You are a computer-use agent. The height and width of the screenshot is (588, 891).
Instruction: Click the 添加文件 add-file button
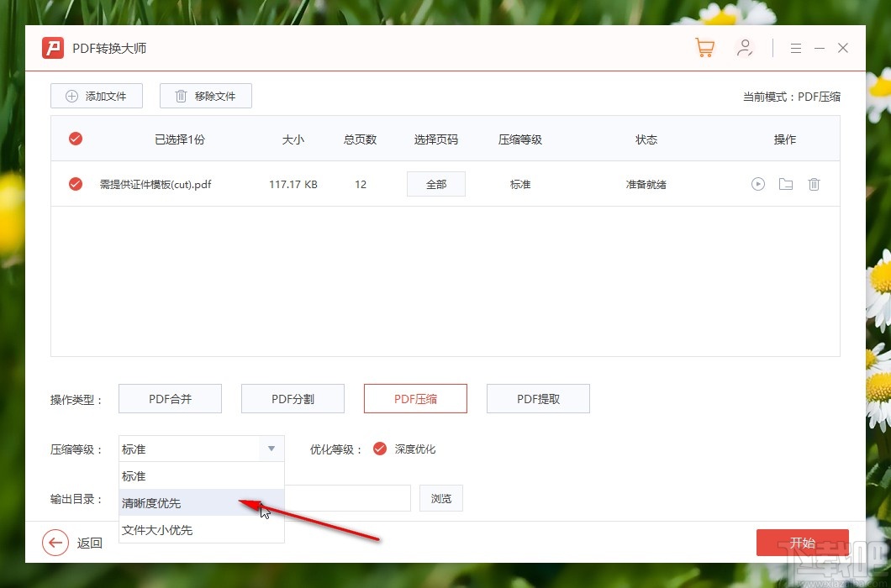(x=96, y=96)
